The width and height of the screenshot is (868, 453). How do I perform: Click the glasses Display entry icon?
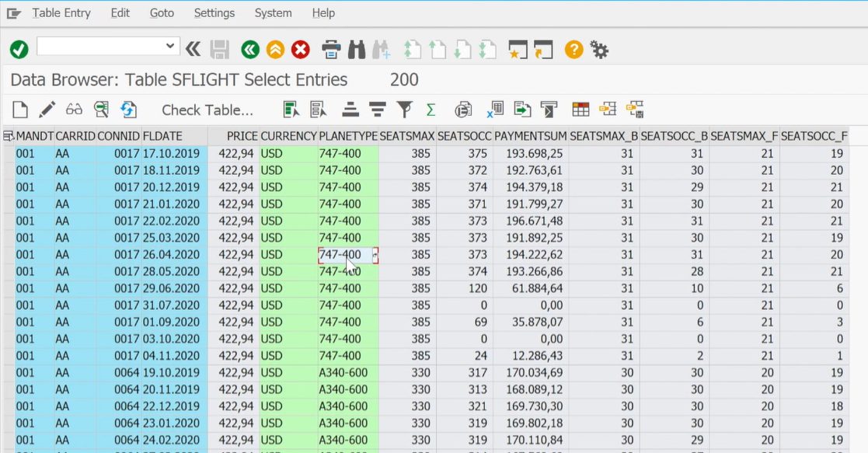click(x=74, y=110)
